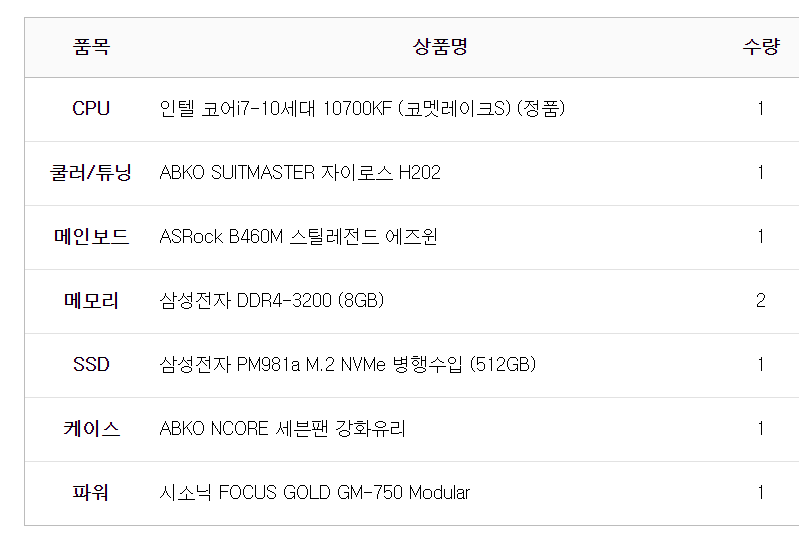
Task: Select the 쿨러/튜닝 category label
Action: (x=91, y=173)
